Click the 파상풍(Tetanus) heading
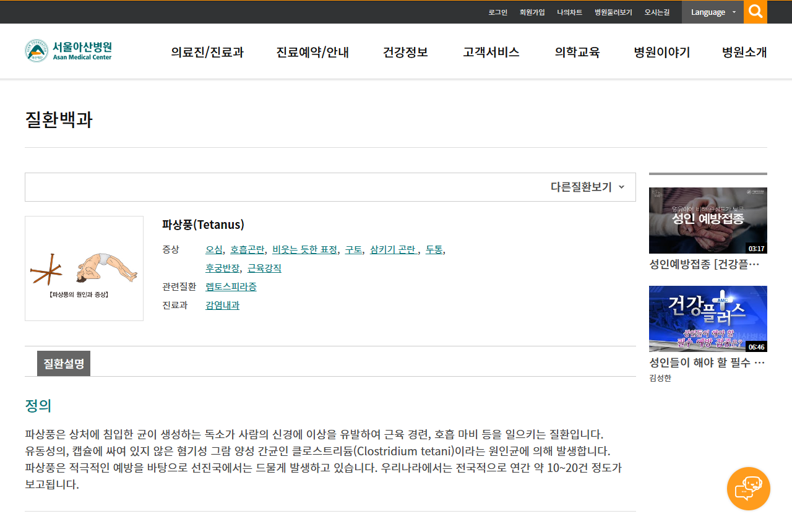This screenshot has height=532, width=792. click(203, 225)
